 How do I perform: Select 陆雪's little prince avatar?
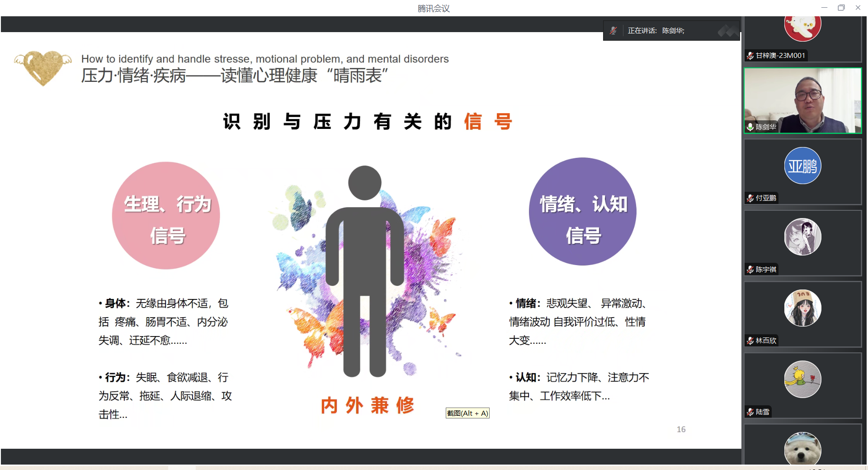802,380
